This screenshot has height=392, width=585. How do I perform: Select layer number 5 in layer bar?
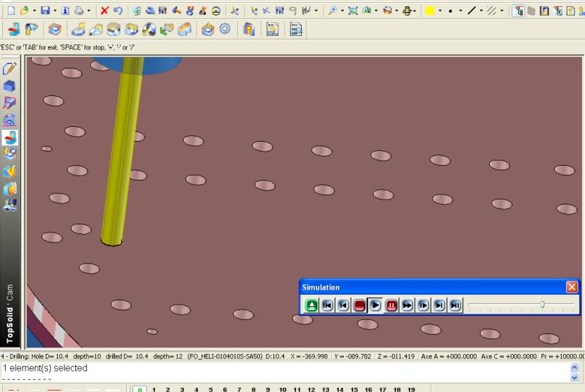211,389
